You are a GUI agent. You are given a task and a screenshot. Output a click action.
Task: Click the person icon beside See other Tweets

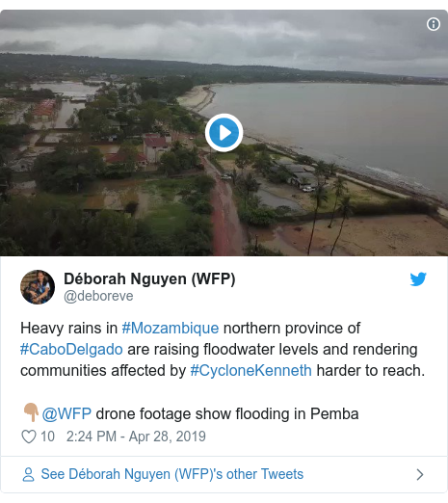click(28, 474)
